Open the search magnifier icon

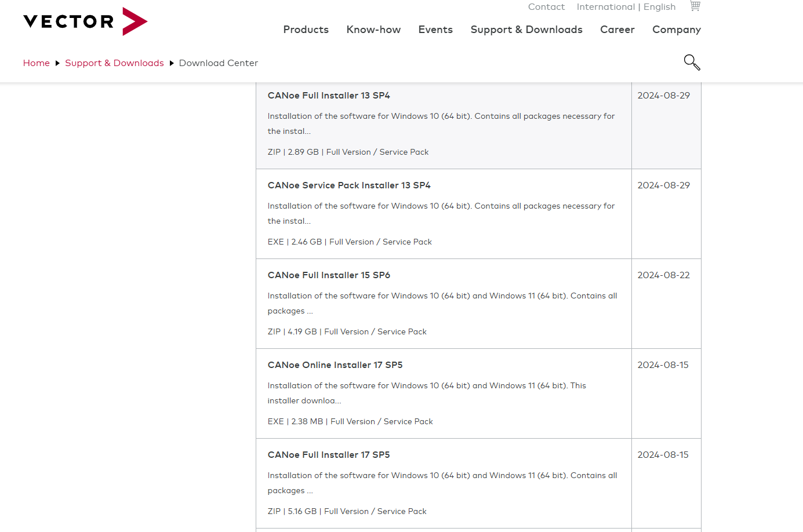(x=692, y=62)
